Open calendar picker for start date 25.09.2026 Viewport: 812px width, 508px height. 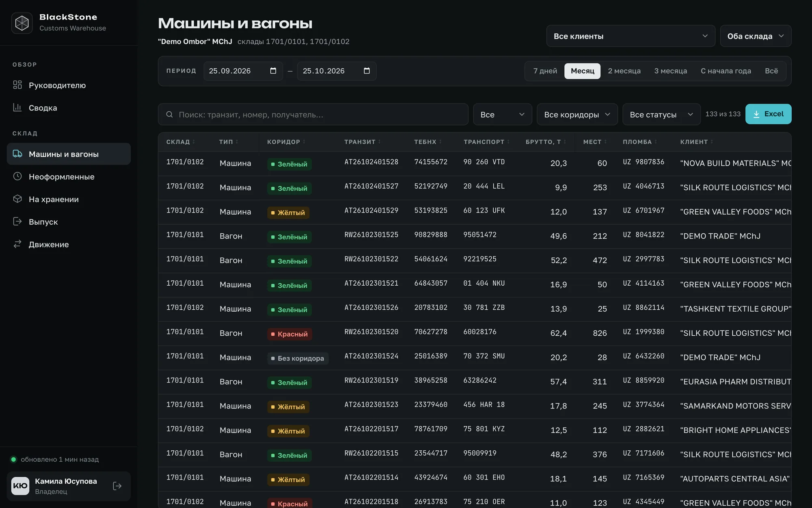(273, 71)
